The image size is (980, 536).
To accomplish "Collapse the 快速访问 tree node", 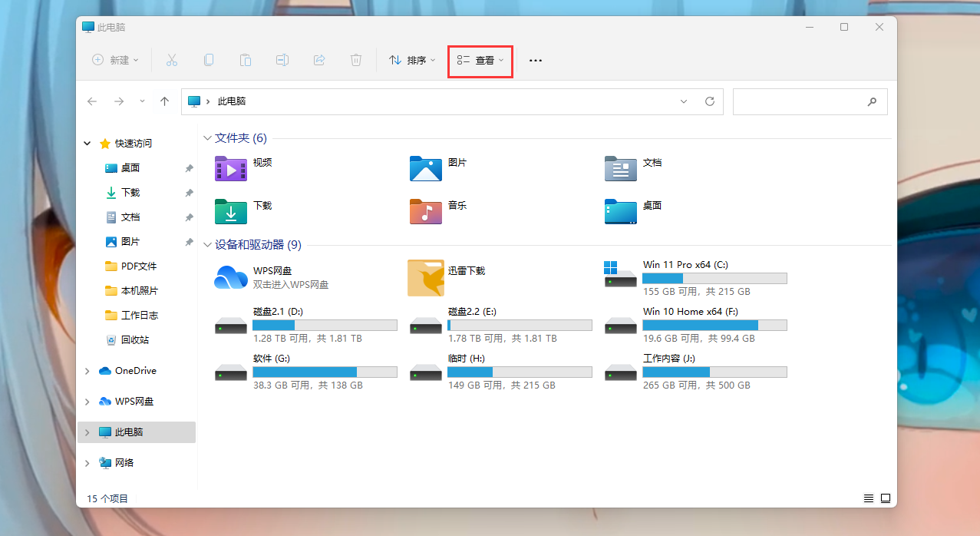I will coord(87,144).
